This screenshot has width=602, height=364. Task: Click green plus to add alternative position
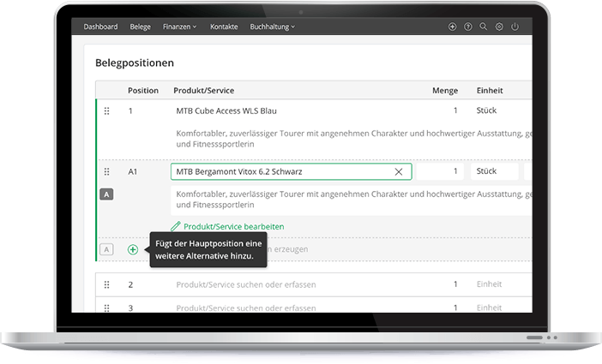(x=133, y=249)
